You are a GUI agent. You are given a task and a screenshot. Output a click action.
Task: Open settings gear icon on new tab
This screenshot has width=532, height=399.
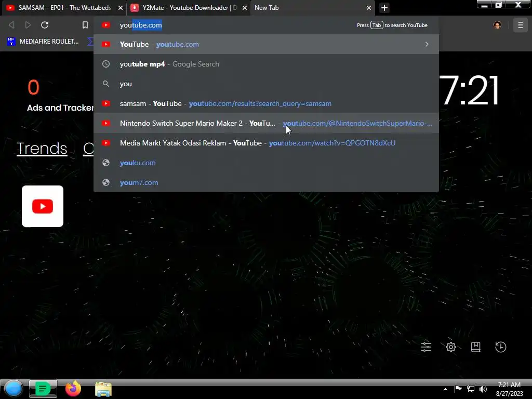(x=450, y=347)
